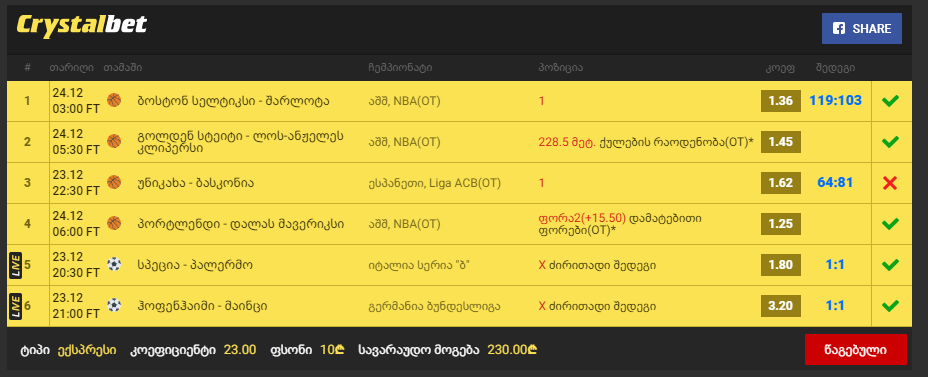Click the match პორტლენდი - დალას მავერიკსი
This screenshot has height=377, width=928.
pyautogui.click(x=241, y=224)
